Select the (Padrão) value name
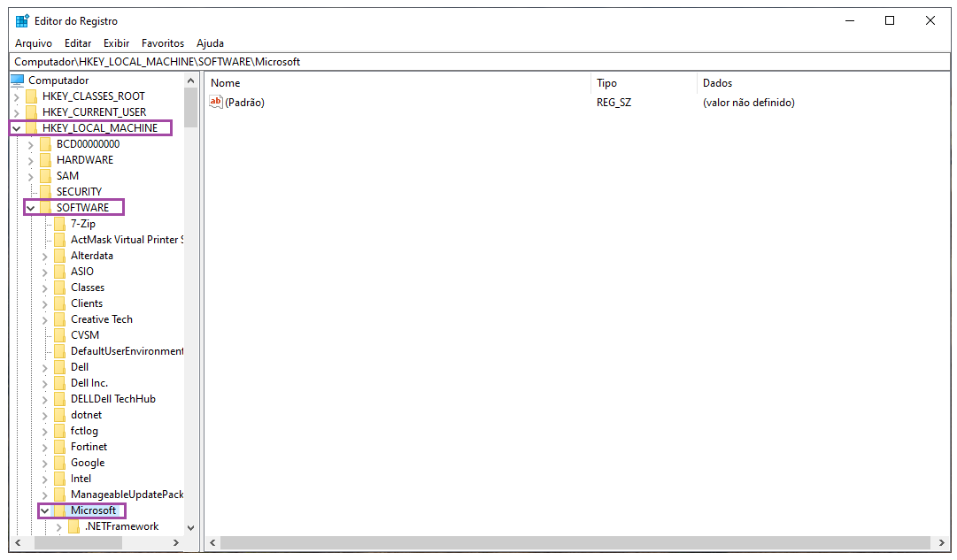The width and height of the screenshot is (957, 560). [x=244, y=103]
